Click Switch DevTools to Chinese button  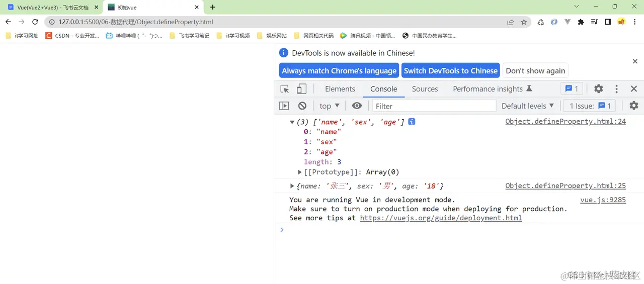click(x=451, y=71)
